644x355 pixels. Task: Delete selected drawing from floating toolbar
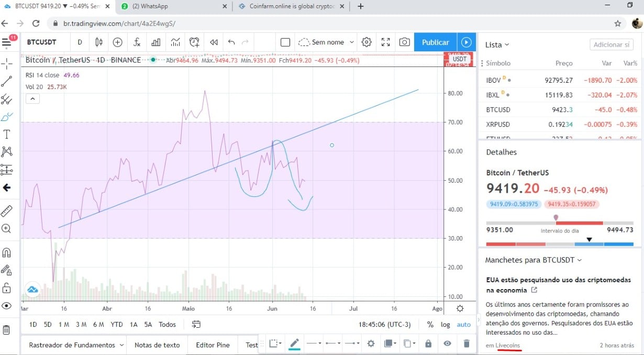pos(467,344)
